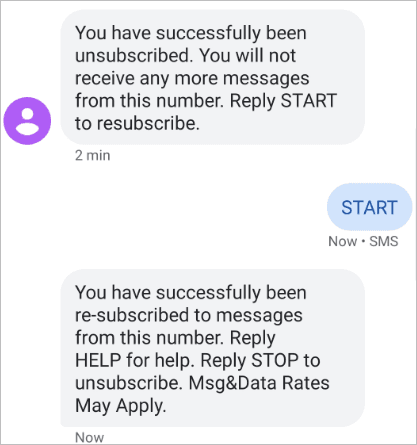Tap the 'Now' timestamp below last message
This screenshot has width=417, height=445.
[89, 437]
